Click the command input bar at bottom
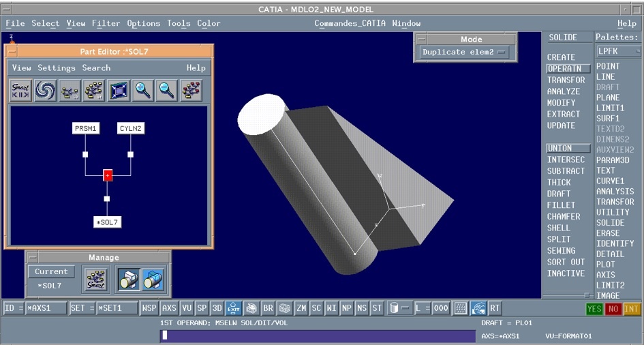The height and width of the screenshot is (345, 644). coord(318,335)
